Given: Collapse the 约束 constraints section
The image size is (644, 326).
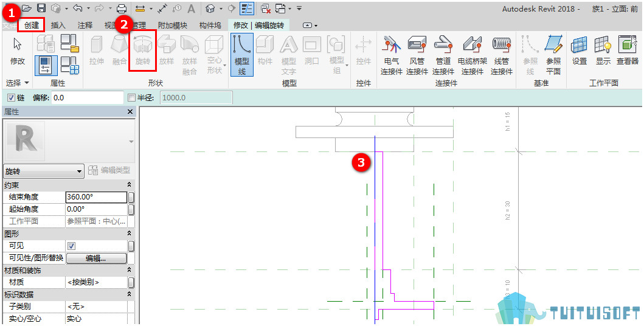Looking at the screenshot, I should pos(130,185).
